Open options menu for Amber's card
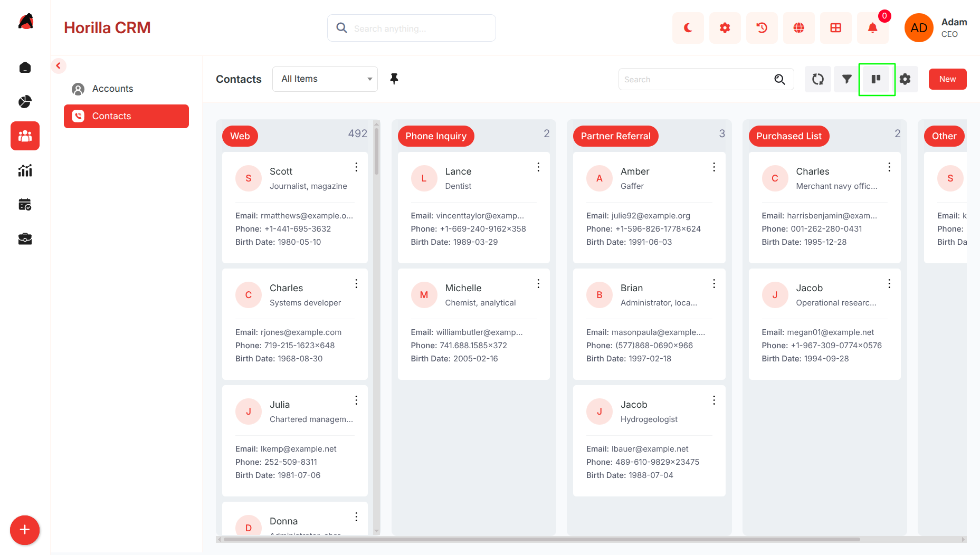This screenshot has height=555, width=980. click(x=714, y=167)
